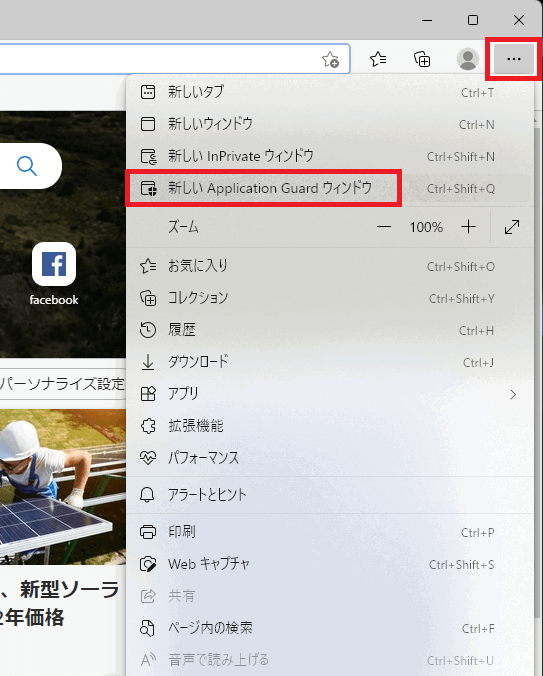Click the パーソナライズ設定 button
543x676 pixels.
click(x=63, y=384)
